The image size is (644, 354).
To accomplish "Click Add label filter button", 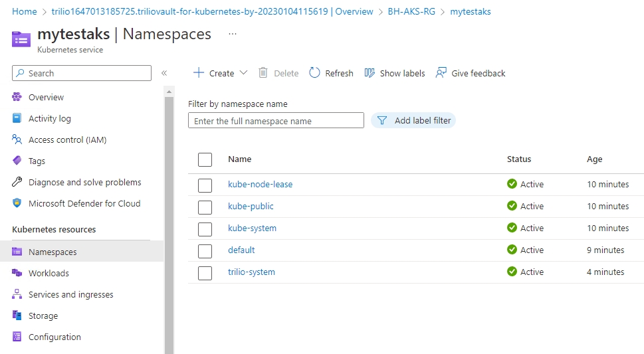I will [x=413, y=120].
